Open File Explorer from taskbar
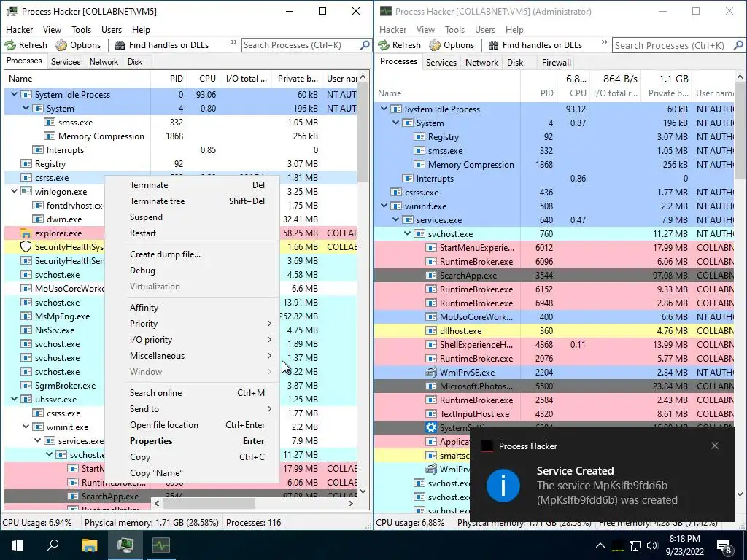 point(89,545)
